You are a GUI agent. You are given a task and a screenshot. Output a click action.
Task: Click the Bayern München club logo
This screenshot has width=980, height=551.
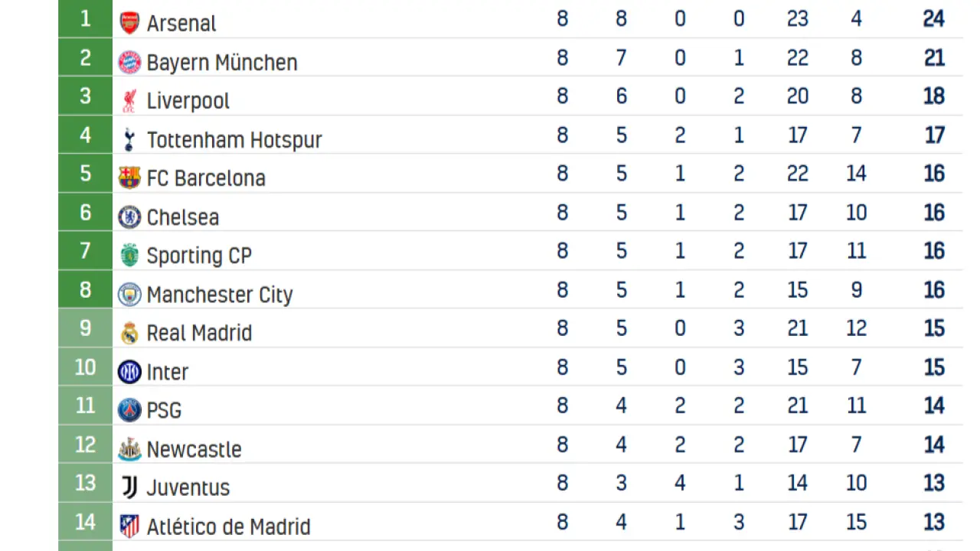(x=129, y=62)
